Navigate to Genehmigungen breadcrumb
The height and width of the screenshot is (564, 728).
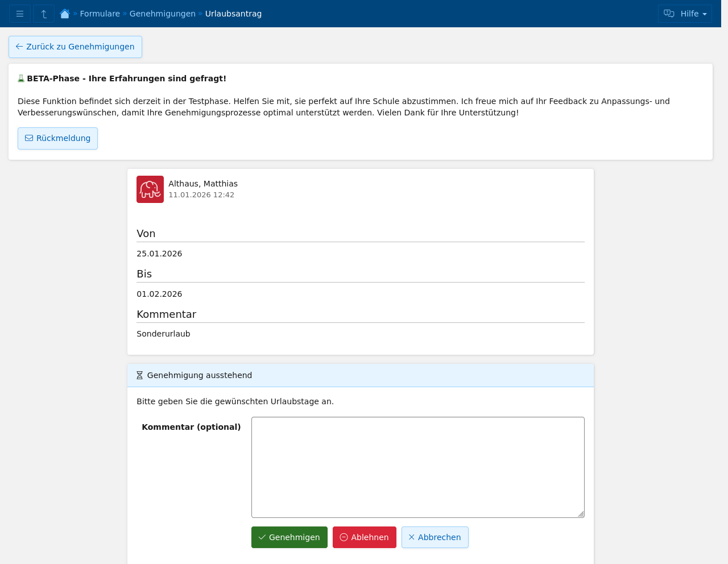(162, 14)
